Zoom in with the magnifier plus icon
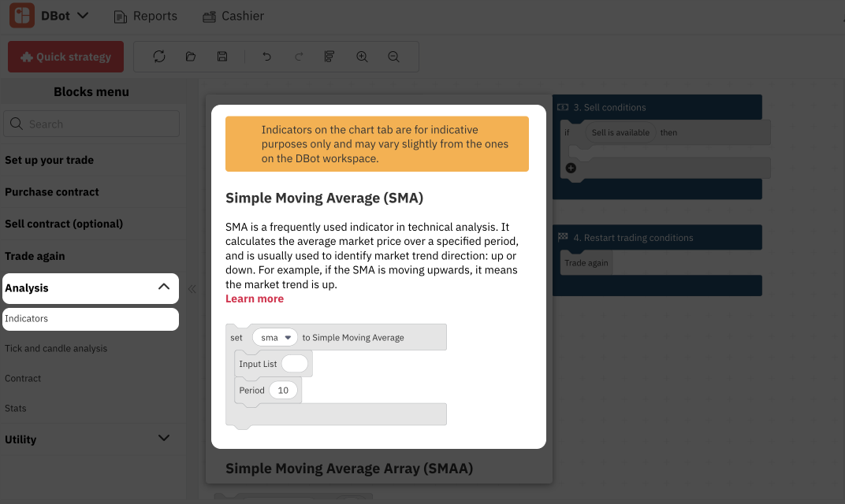 click(362, 57)
